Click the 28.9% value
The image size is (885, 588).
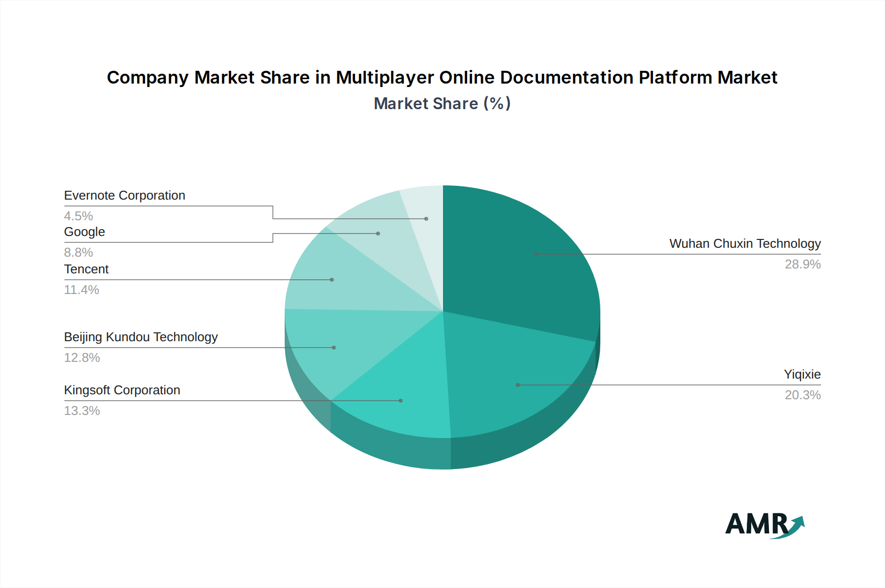(x=802, y=265)
